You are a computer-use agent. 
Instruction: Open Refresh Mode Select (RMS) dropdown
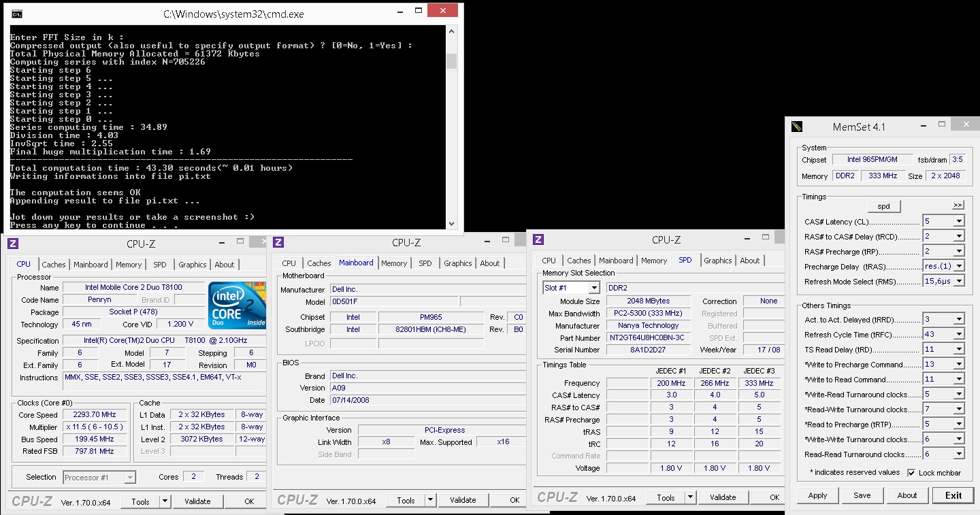(958, 281)
